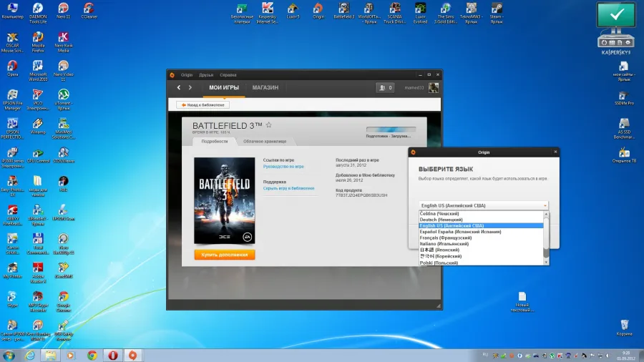Launch the Steam desktop shortcut
This screenshot has height=362, width=644.
(x=497, y=13)
